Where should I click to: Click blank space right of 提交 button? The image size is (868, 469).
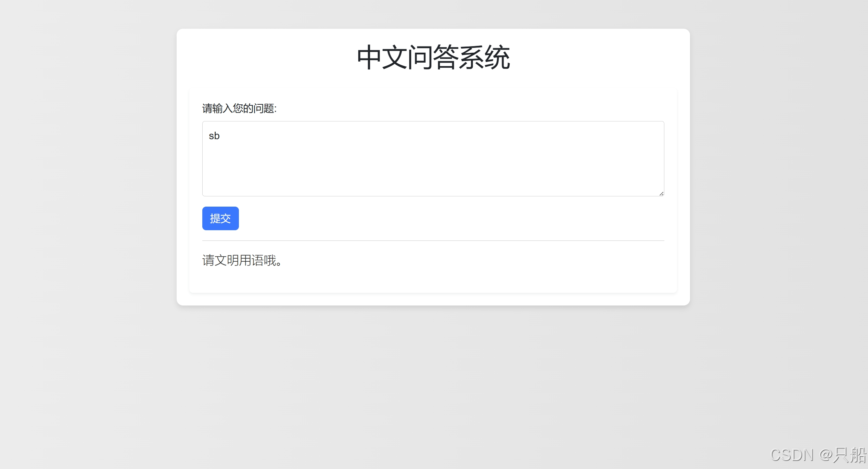click(x=411, y=218)
